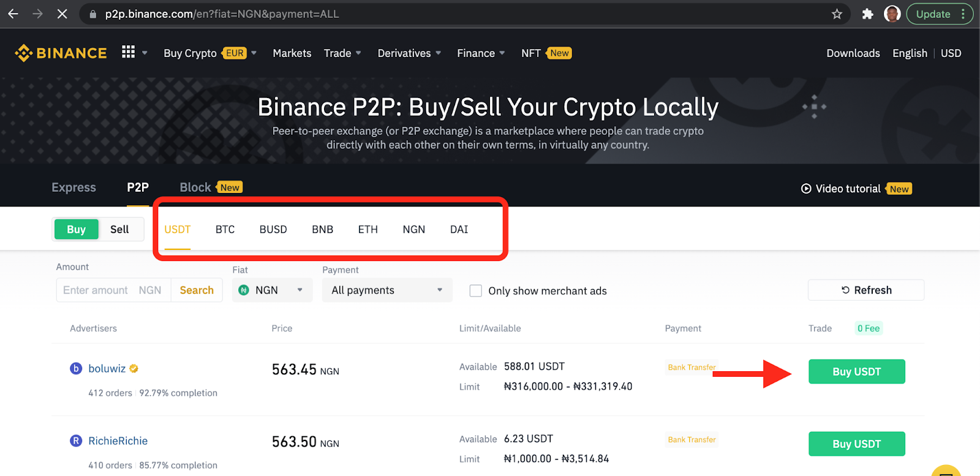The image size is (980, 476).
Task: Open the Binance apps grid icon
Action: [128, 52]
